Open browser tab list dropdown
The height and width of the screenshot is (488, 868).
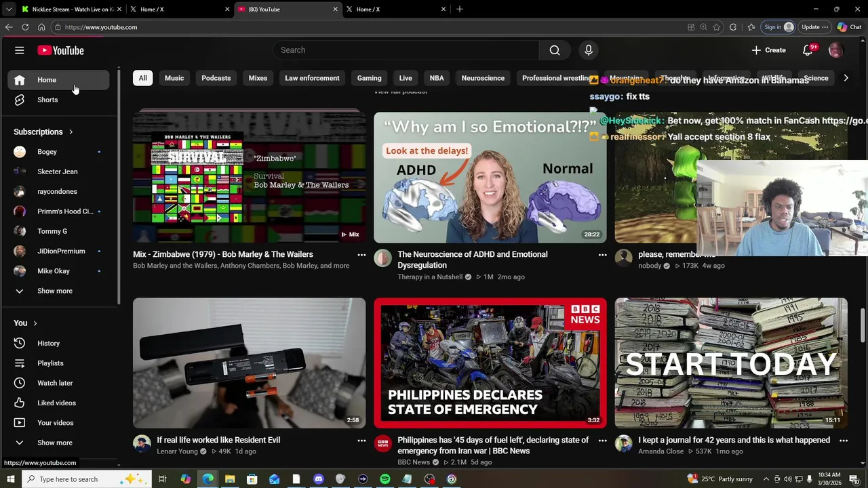[x=9, y=9]
